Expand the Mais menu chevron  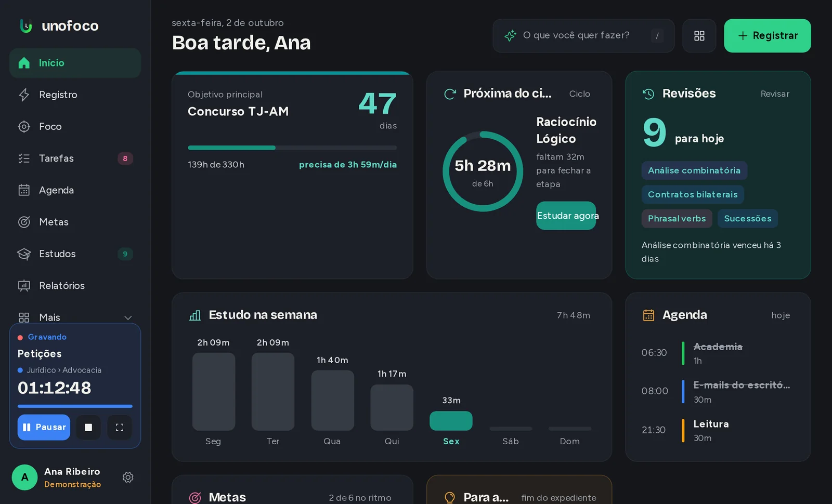pos(128,317)
